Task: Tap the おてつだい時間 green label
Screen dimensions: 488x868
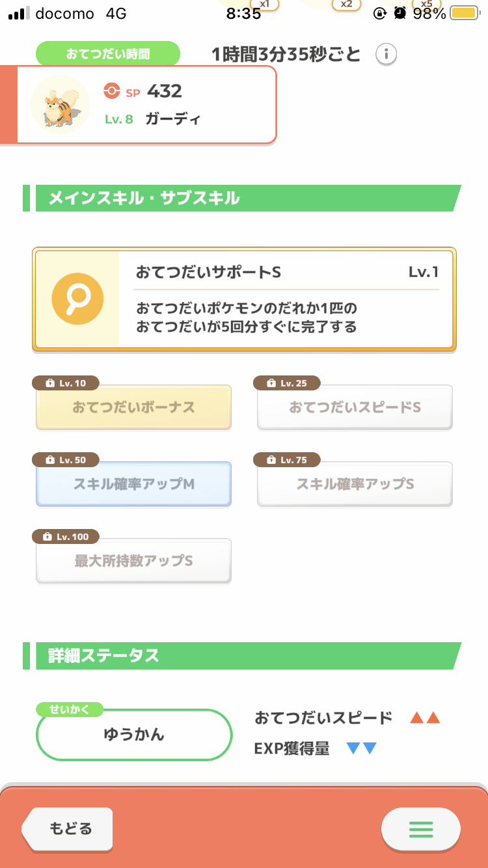Action: 107,53
